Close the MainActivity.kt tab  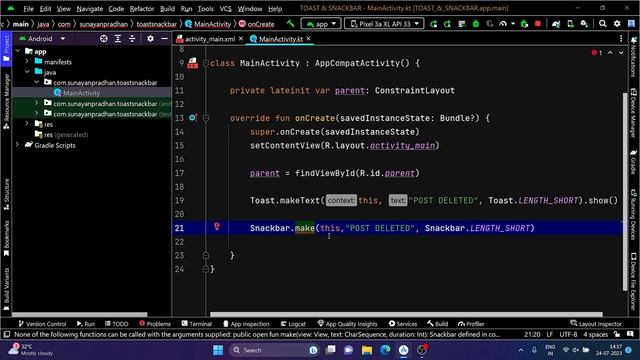pos(309,38)
